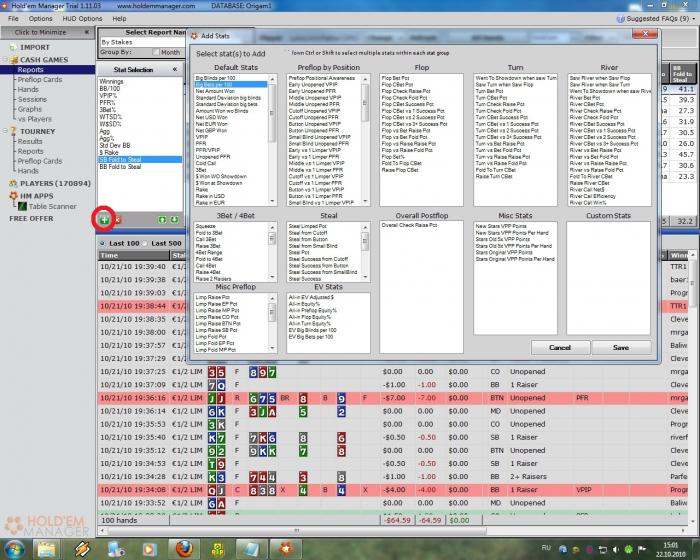The image size is (700, 560).
Task: Click the CASH GAMES coins icon
Action: point(13,60)
